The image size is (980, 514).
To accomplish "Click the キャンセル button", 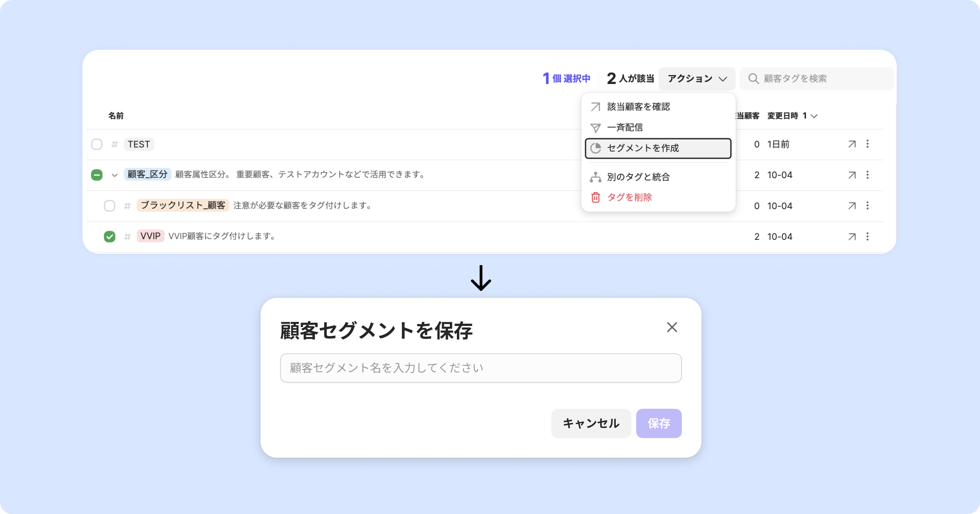I will (591, 423).
